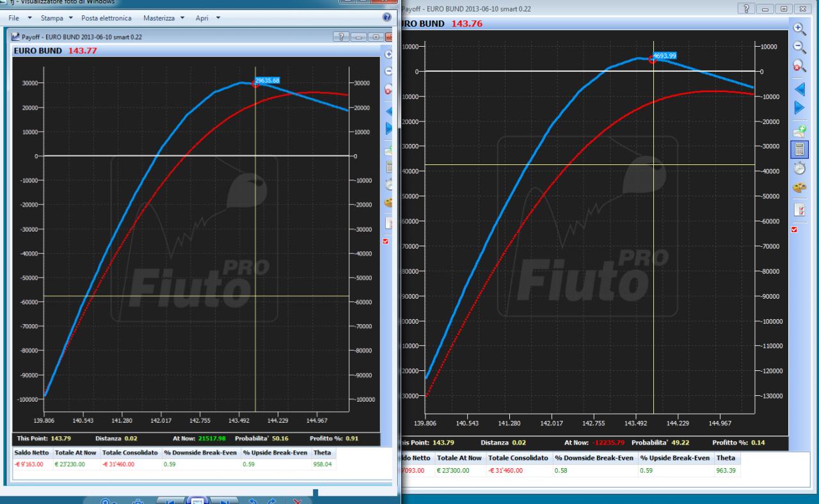Zoom out on the right payoff chart
The image size is (819, 504).
click(x=799, y=47)
